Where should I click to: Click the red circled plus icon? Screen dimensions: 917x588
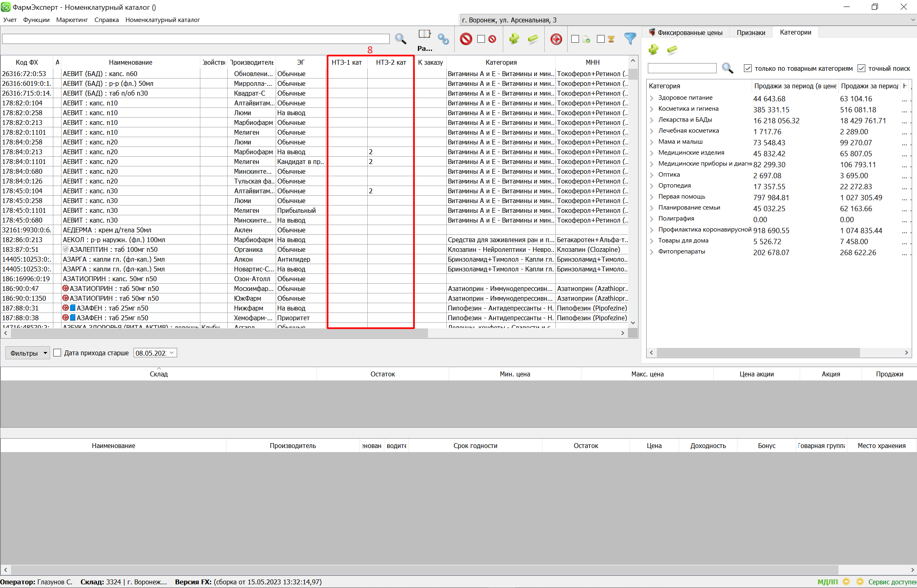click(556, 39)
